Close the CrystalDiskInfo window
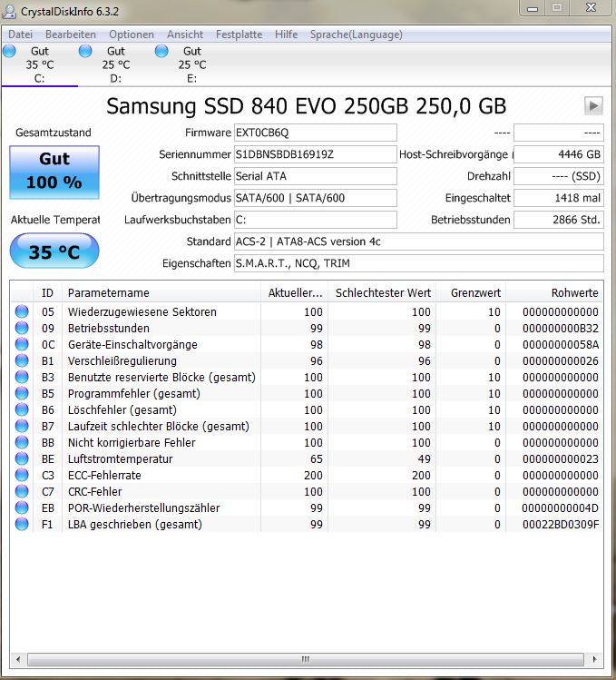 (x=592, y=8)
